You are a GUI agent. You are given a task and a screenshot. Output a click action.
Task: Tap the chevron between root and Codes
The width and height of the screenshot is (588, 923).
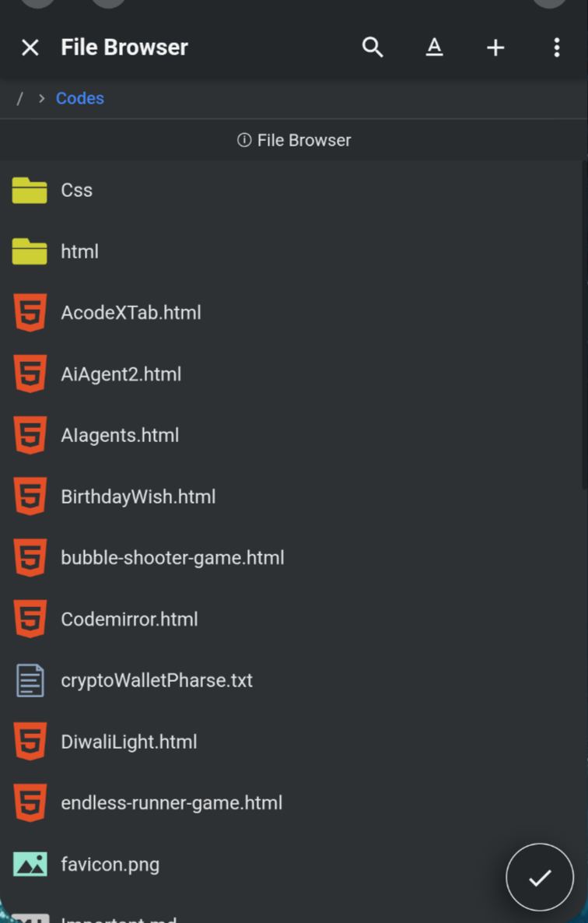(x=40, y=98)
